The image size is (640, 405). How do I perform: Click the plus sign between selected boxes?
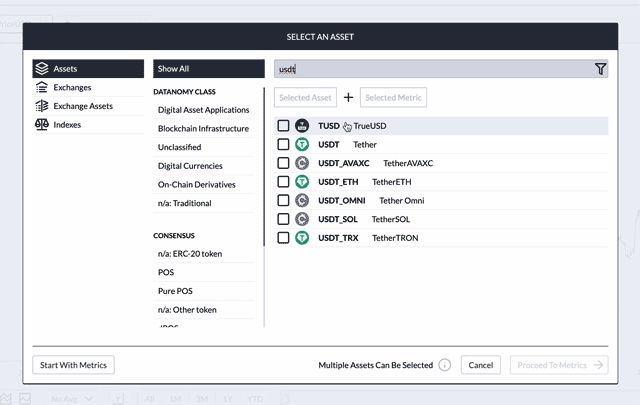click(348, 98)
